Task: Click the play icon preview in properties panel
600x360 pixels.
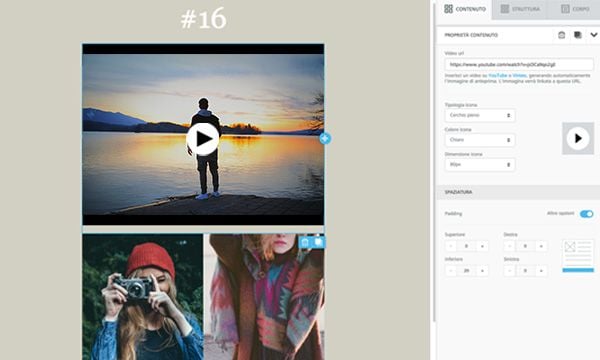Action: [x=578, y=138]
